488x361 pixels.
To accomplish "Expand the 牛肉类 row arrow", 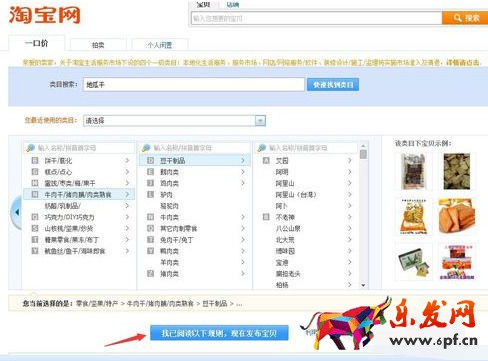I will point(243,217).
